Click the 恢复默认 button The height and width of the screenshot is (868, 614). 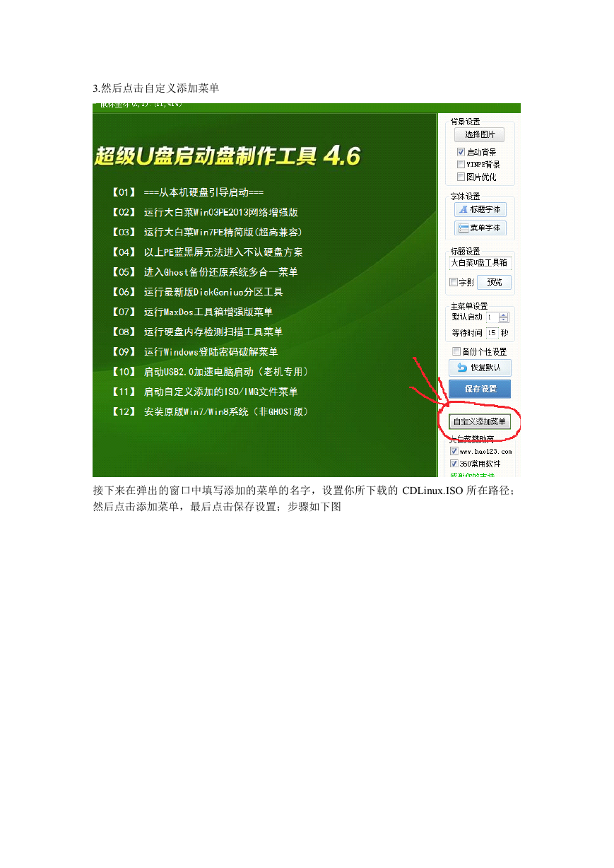tap(480, 368)
